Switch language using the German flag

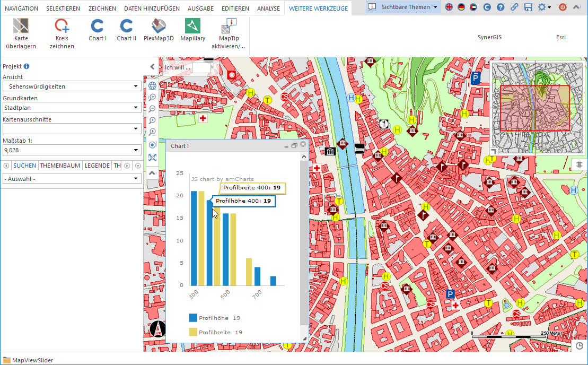pyautogui.click(x=462, y=7)
